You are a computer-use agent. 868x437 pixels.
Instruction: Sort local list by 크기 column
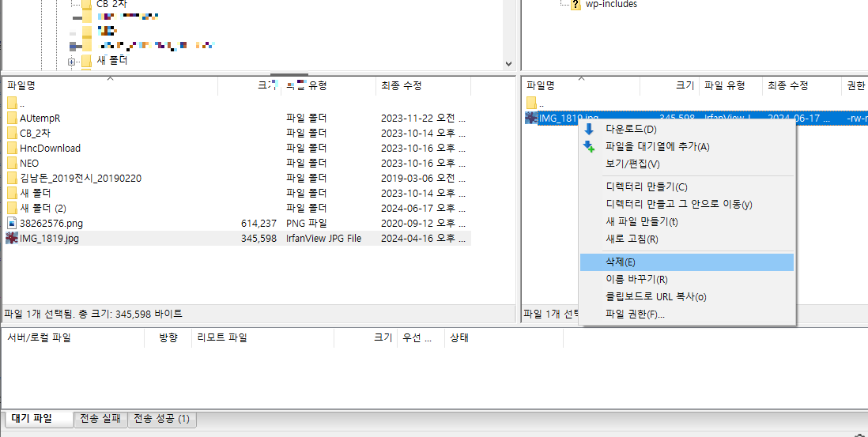click(x=250, y=85)
